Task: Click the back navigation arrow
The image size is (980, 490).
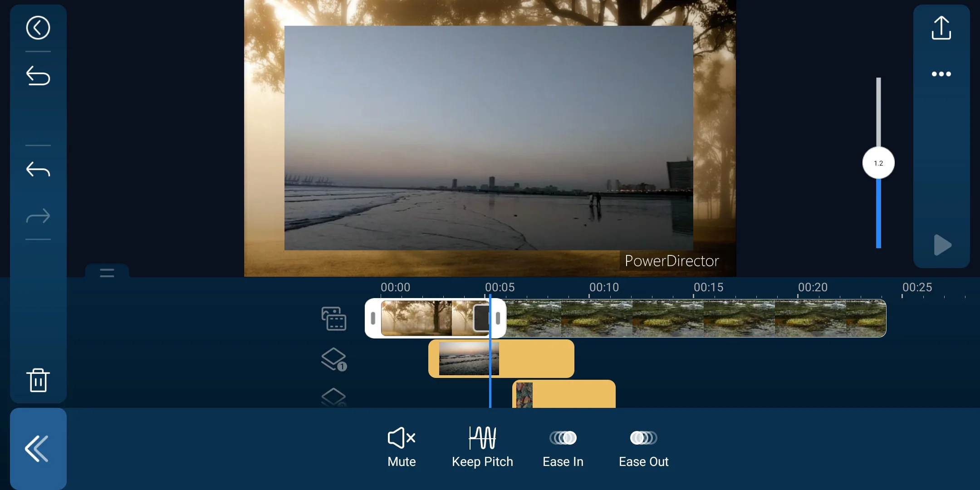Action: click(38, 28)
